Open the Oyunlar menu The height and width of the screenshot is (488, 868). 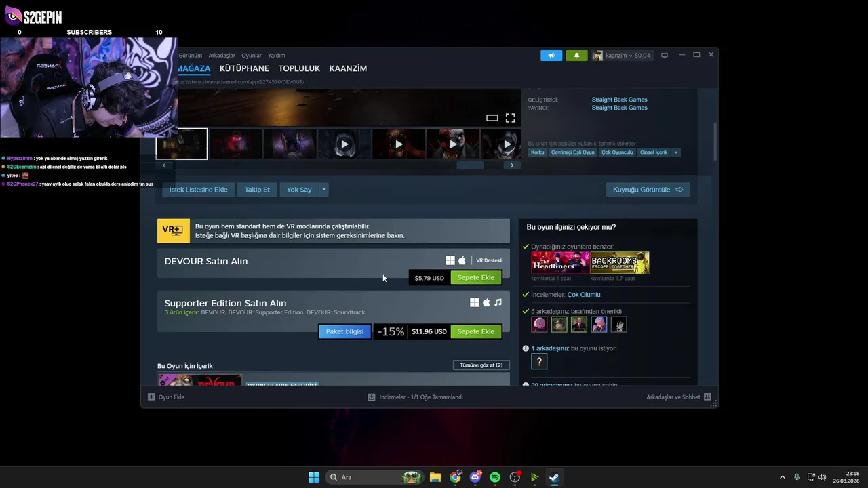[252, 56]
